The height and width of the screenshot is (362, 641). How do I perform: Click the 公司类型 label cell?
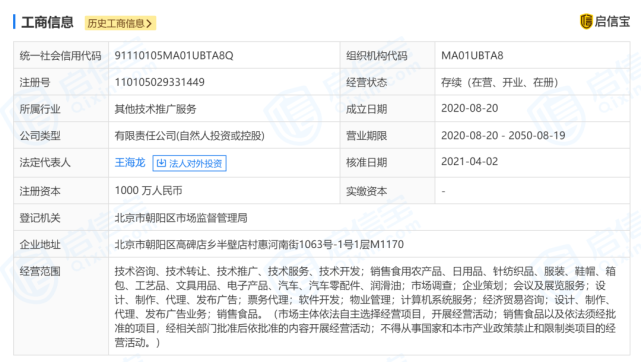click(x=61, y=135)
